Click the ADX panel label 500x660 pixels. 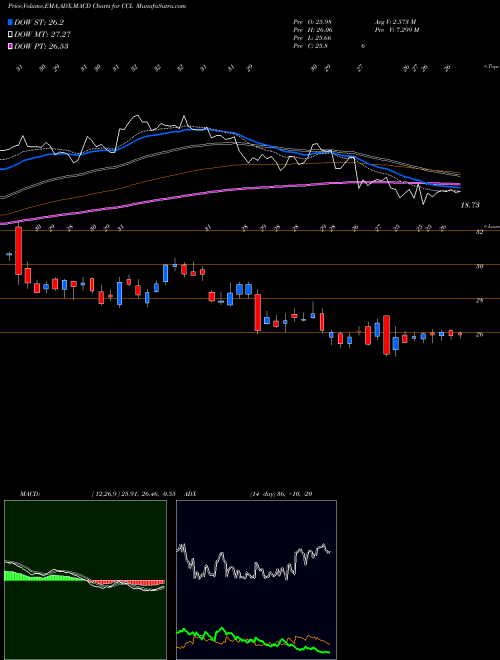(x=191, y=494)
